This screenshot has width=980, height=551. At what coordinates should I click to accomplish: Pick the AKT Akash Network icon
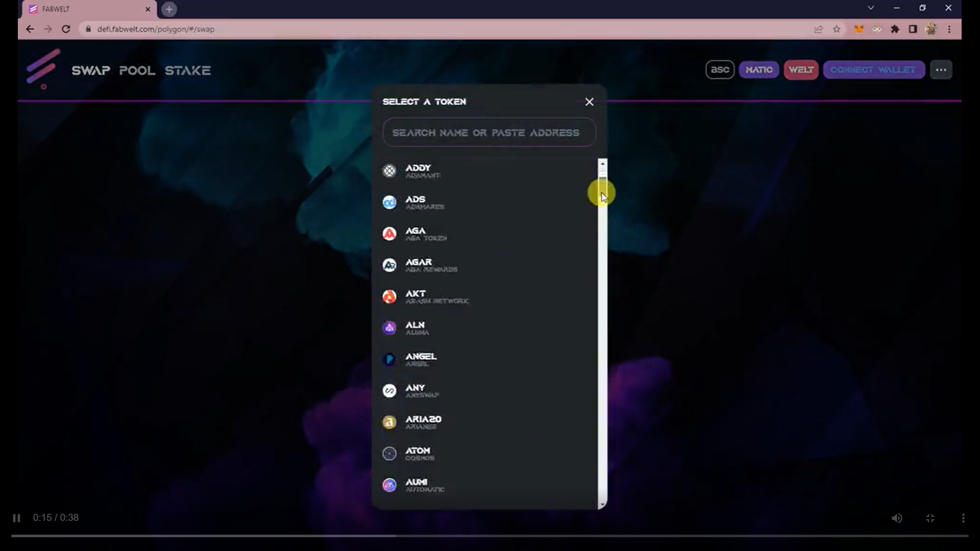389,296
